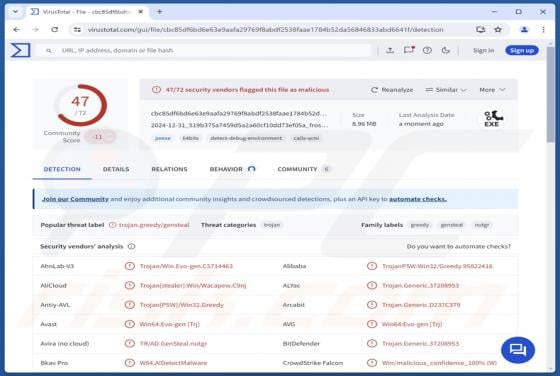Click the Sign up button
This screenshot has height=376, width=560.
click(x=522, y=50)
